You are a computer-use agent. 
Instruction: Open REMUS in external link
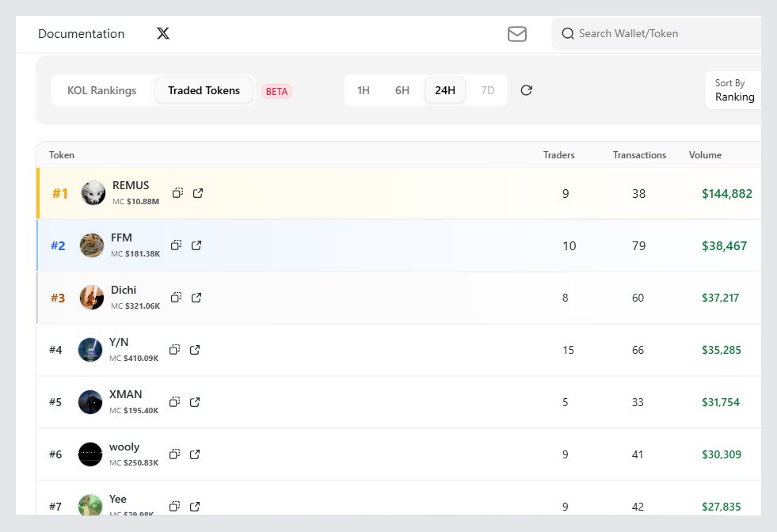pos(198,193)
